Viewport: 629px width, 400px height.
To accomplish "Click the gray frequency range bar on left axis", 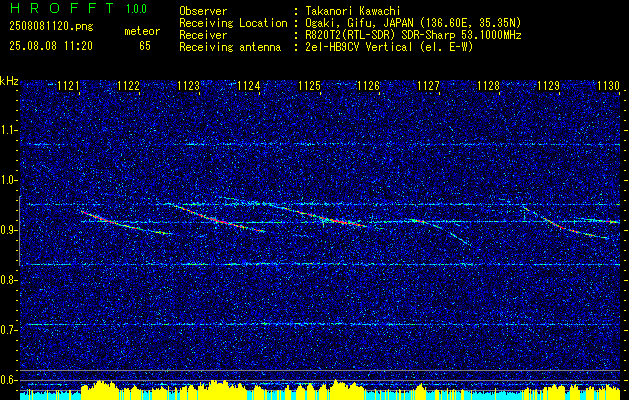I will [x=20, y=231].
